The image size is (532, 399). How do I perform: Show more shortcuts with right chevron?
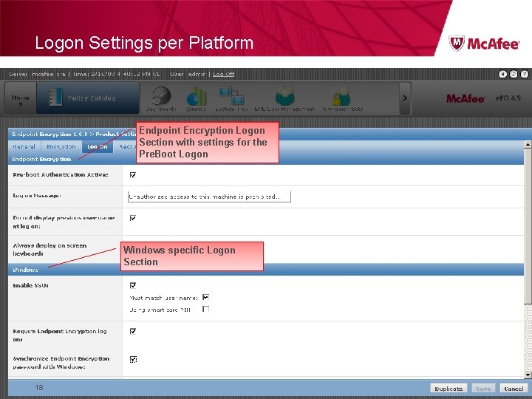pos(405,98)
